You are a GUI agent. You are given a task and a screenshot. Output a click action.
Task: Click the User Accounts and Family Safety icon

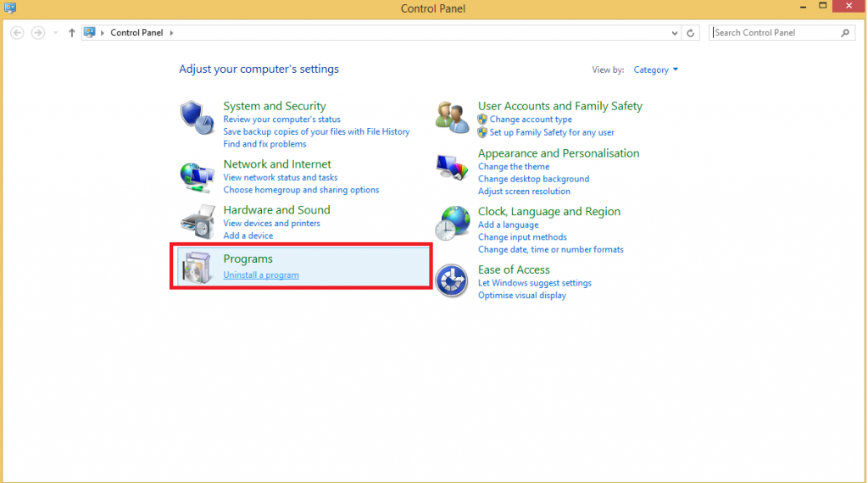pos(452,118)
